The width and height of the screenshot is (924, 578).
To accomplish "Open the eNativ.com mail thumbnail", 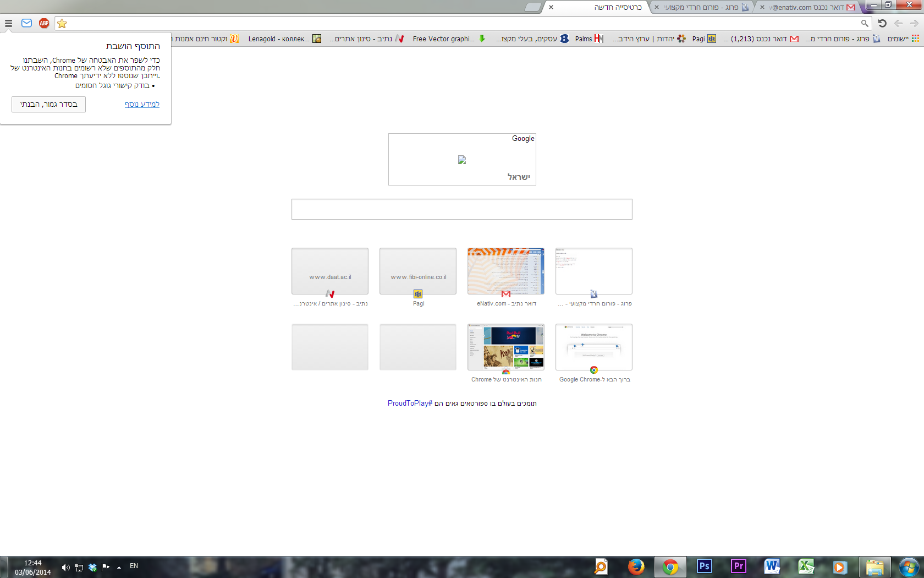I will (x=506, y=271).
